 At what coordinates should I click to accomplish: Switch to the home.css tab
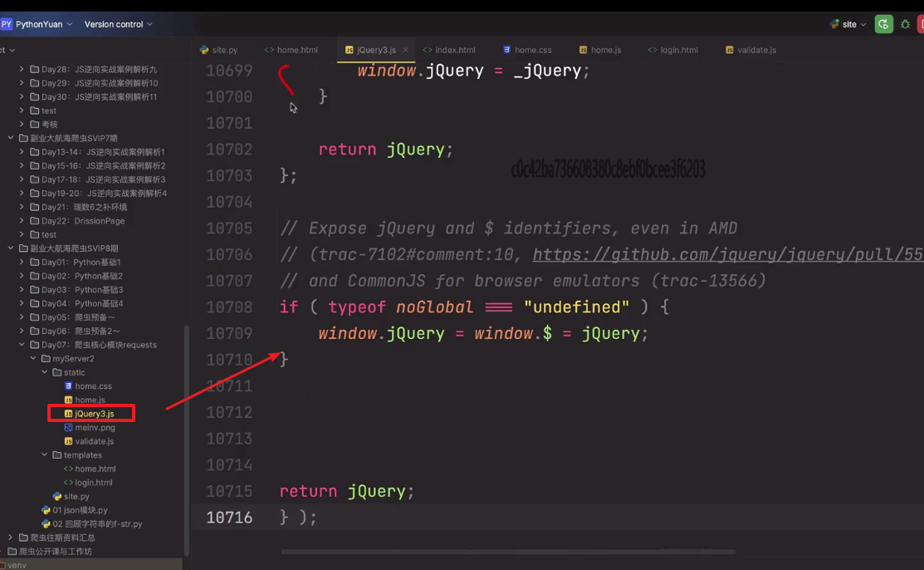pos(527,50)
